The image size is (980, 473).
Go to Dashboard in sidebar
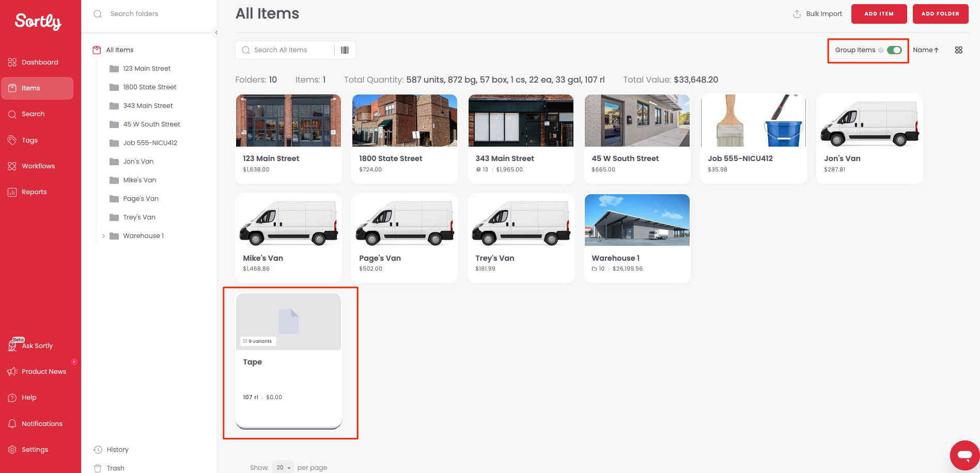click(x=40, y=62)
